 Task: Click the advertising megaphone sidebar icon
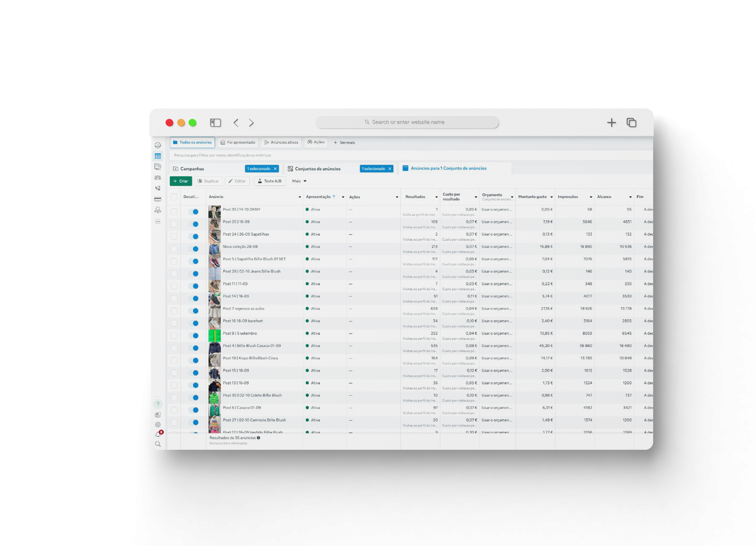(158, 188)
